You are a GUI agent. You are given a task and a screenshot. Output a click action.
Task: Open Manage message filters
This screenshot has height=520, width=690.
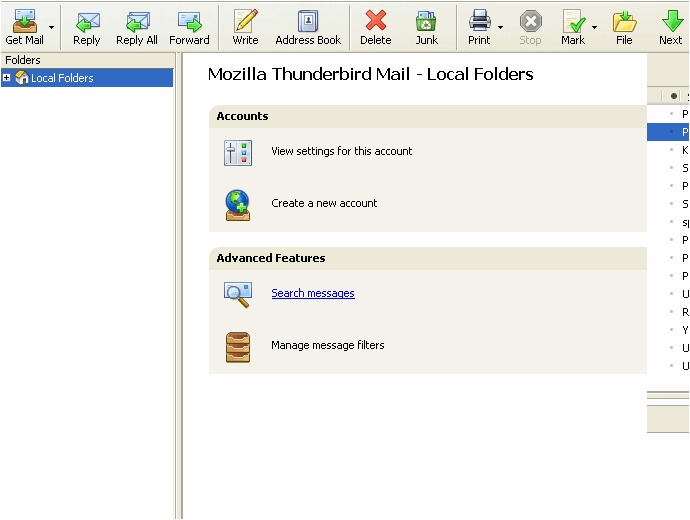click(x=327, y=345)
